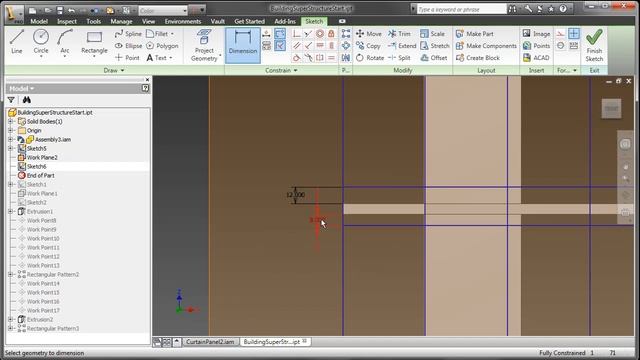Activate the Text tool
The image size is (640, 360).
coord(157,58)
